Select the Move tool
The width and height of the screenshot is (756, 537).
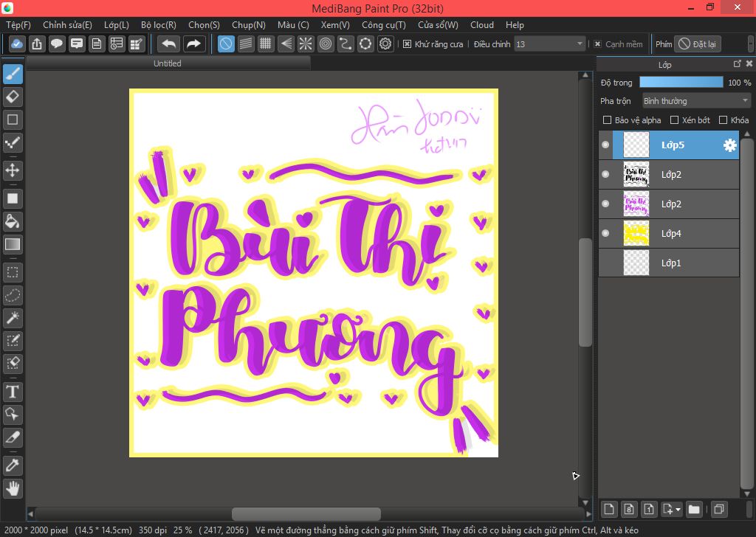pyautogui.click(x=13, y=170)
